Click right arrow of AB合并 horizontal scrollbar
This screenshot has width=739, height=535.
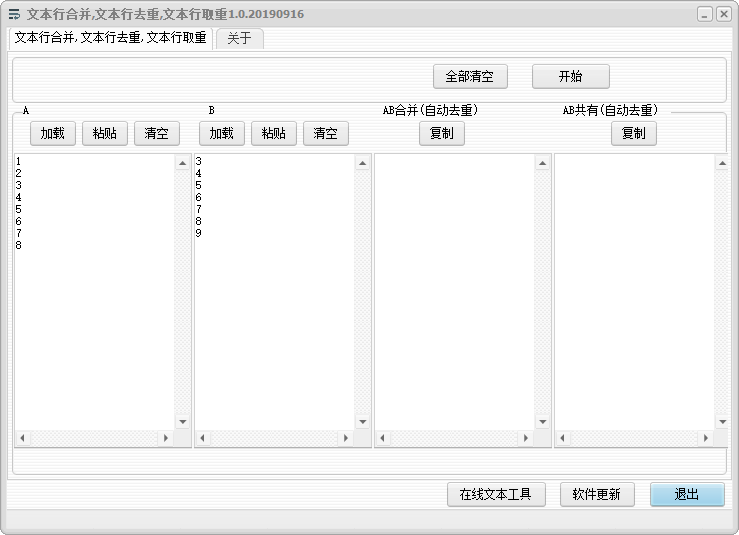pyautogui.click(x=526, y=438)
